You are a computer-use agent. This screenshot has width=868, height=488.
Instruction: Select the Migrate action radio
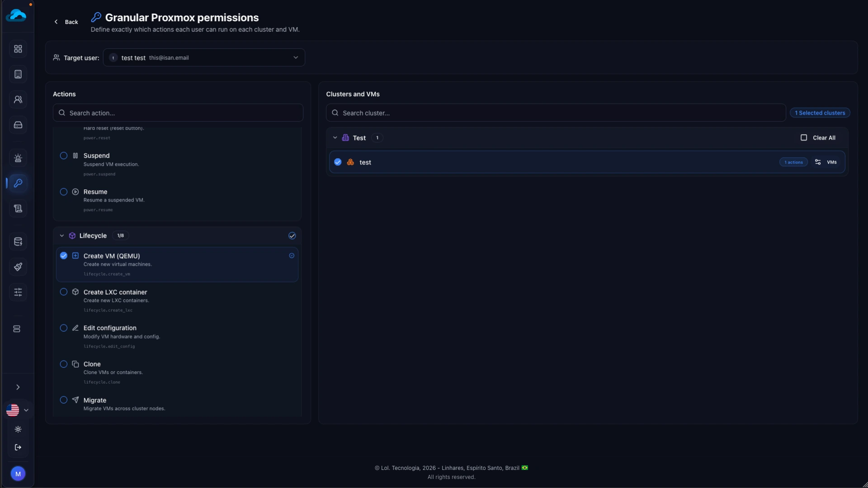pos(64,400)
